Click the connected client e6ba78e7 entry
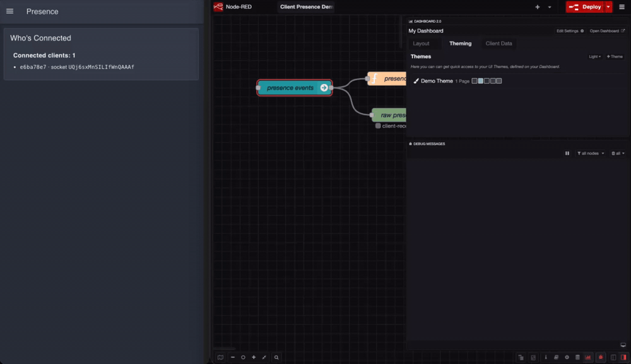The width and height of the screenshot is (631, 364). pos(77,67)
